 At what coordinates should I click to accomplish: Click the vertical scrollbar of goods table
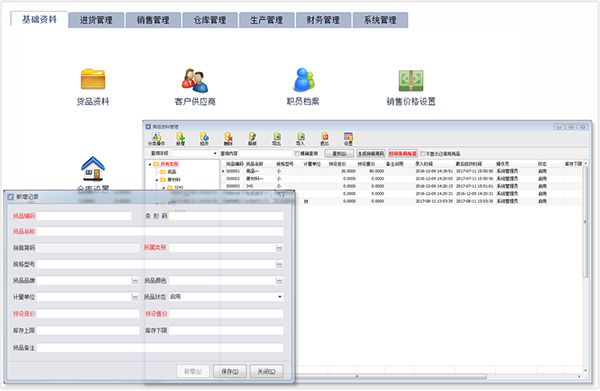(x=585, y=222)
